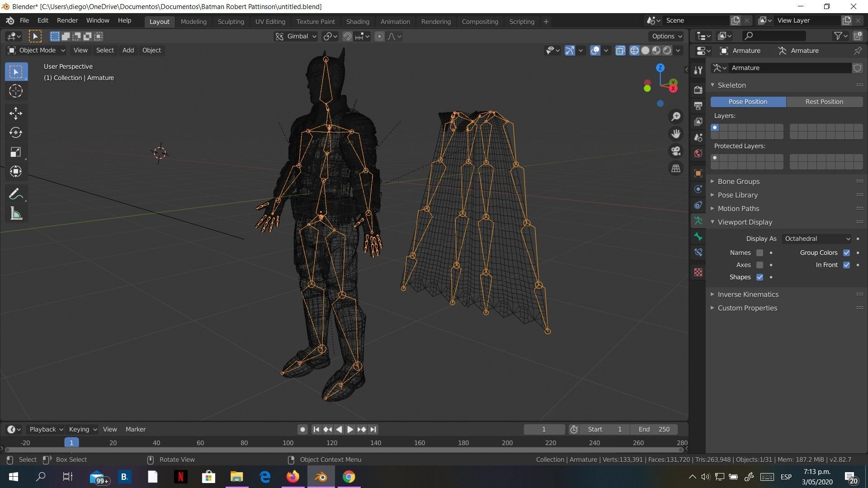Switch to Solid viewport shading
Image resolution: width=868 pixels, height=488 pixels.
[645, 50]
